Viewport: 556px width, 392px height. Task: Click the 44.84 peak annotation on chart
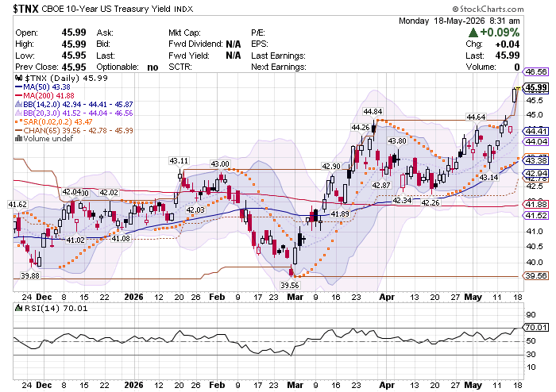(373, 112)
